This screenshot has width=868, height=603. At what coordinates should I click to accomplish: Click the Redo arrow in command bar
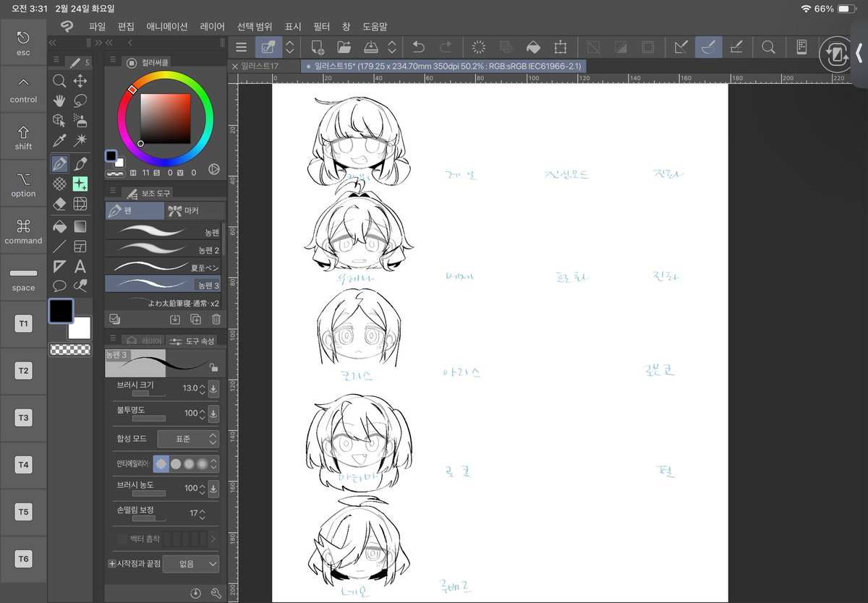pyautogui.click(x=446, y=47)
